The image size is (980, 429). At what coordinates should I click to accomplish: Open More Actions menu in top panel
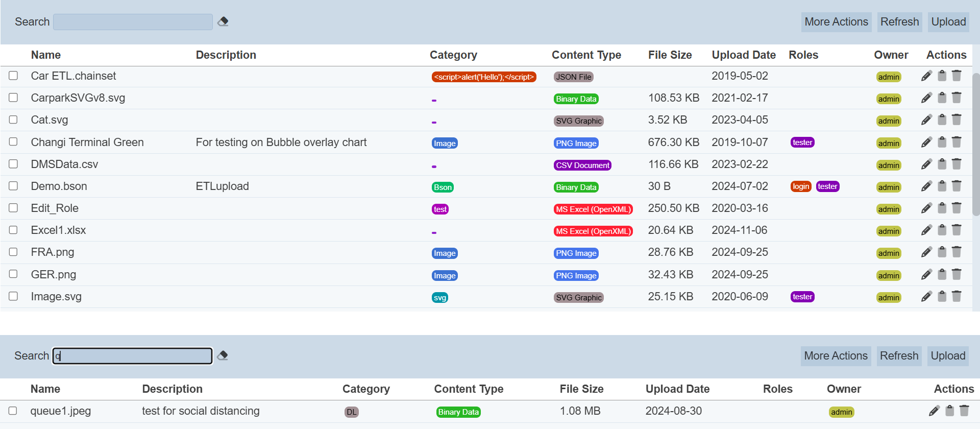836,22
